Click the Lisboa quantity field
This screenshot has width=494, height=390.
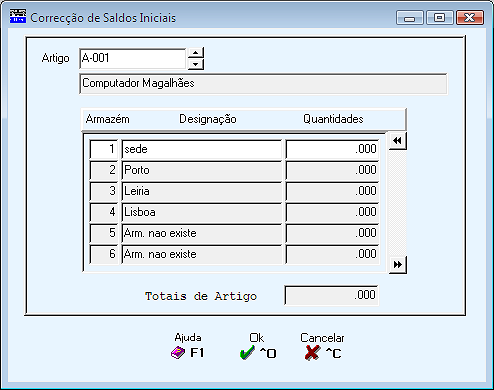[332, 212]
